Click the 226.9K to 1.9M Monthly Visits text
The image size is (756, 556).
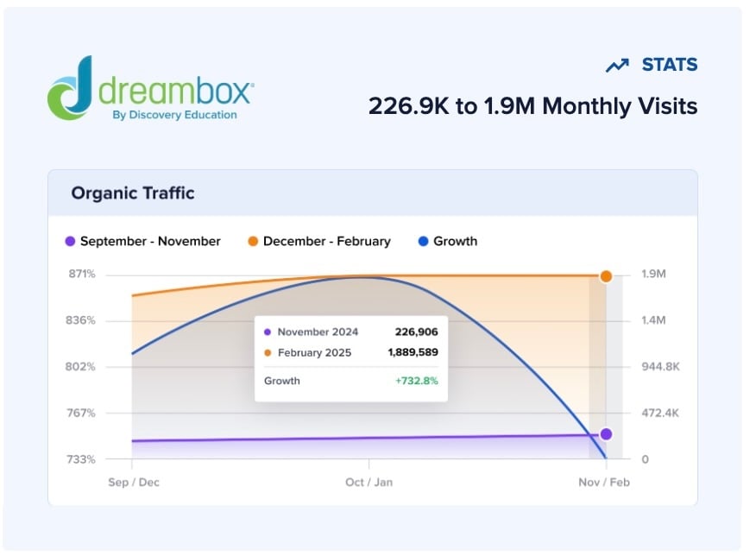click(x=532, y=106)
